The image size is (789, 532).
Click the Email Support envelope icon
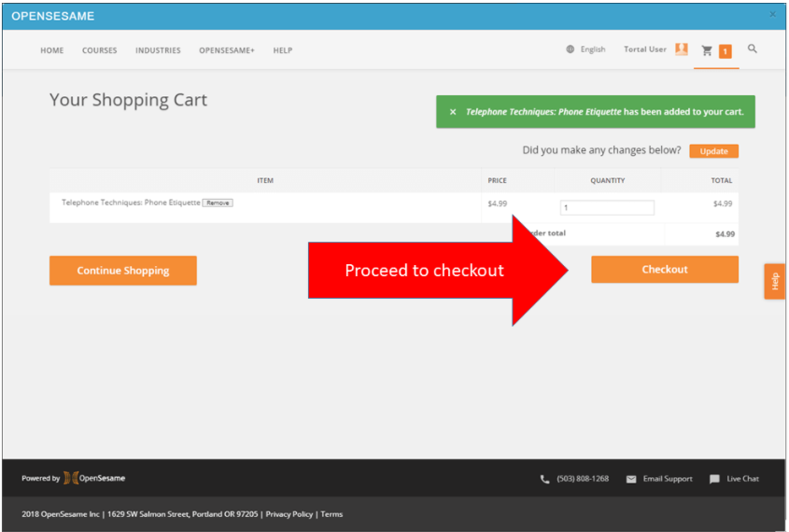[x=631, y=479]
